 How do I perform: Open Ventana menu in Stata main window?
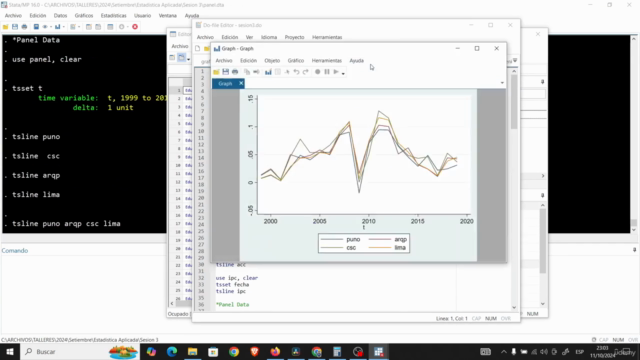point(168,16)
